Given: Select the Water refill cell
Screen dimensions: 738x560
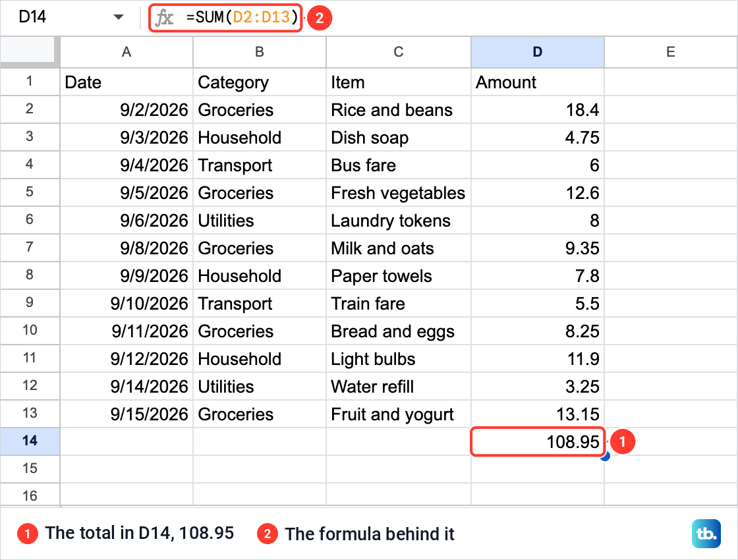Looking at the screenshot, I should (x=399, y=386).
